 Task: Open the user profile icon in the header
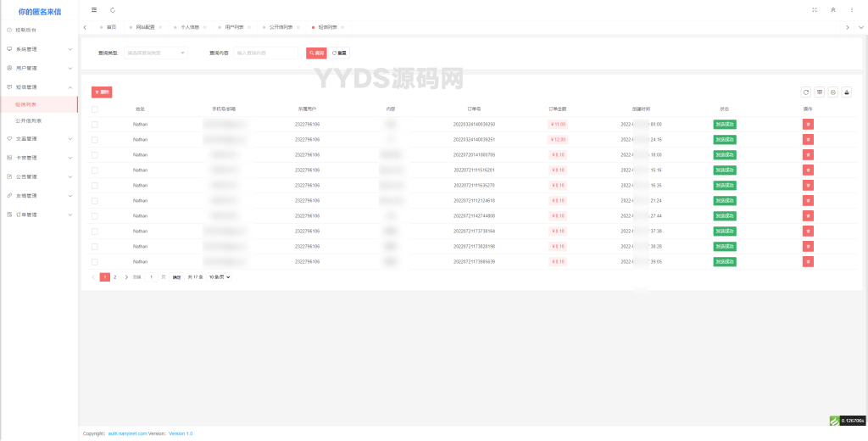833,10
